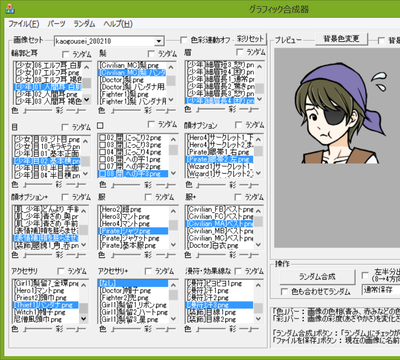Select [装飾]眼帯1_角_赤 in 顔オプション+ list
The image size is (400, 360).
click(46, 246)
